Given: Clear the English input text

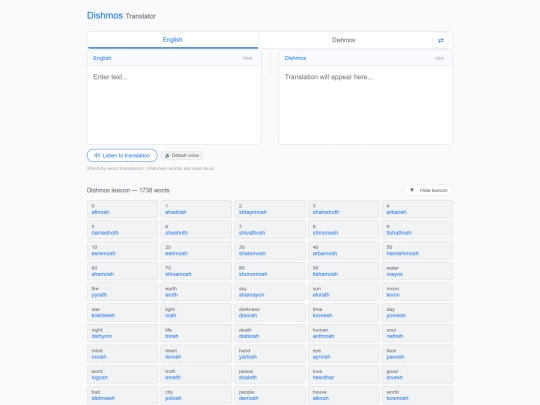Looking at the screenshot, I should point(248,58).
